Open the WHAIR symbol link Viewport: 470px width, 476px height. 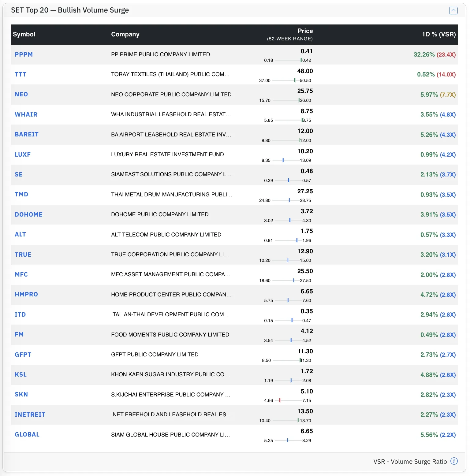pos(26,114)
